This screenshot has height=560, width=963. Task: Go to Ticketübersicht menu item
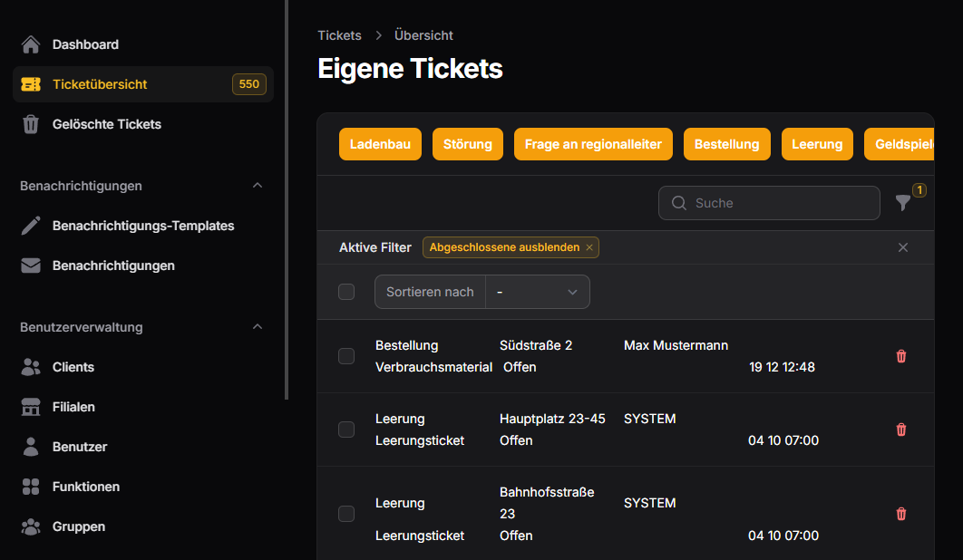point(143,84)
